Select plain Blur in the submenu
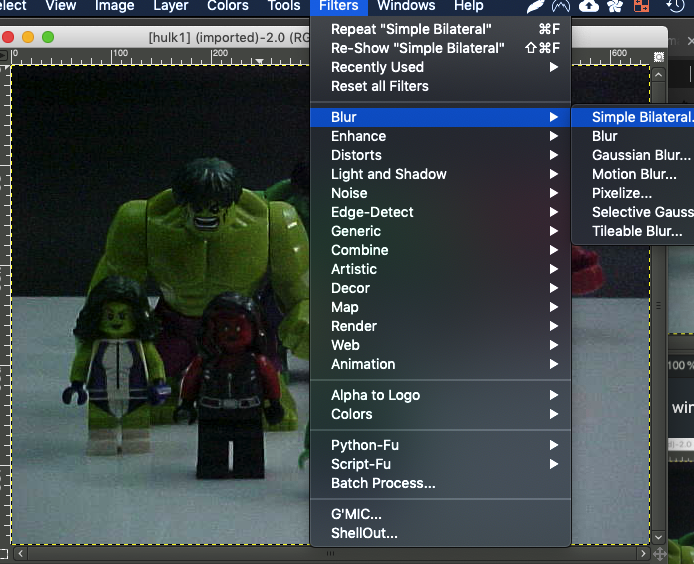Image resolution: width=694 pixels, height=564 pixels. tap(633, 136)
